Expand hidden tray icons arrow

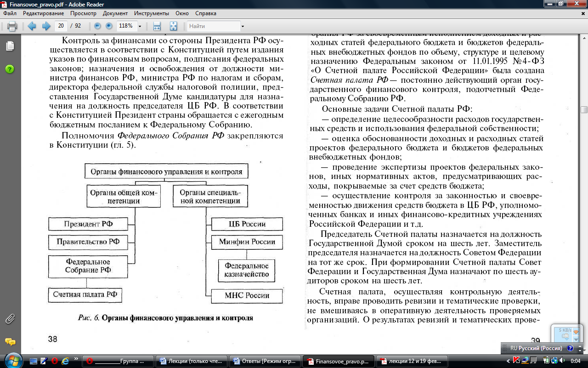(x=507, y=360)
